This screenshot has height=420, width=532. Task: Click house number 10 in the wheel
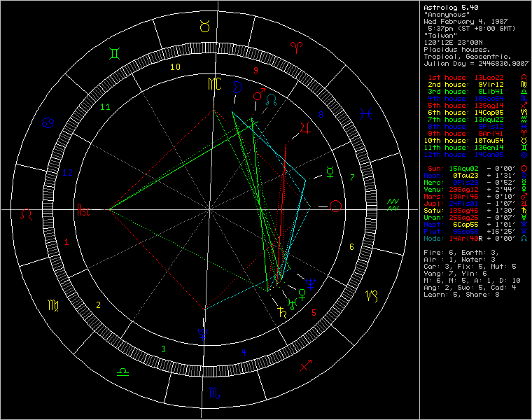tap(175, 67)
